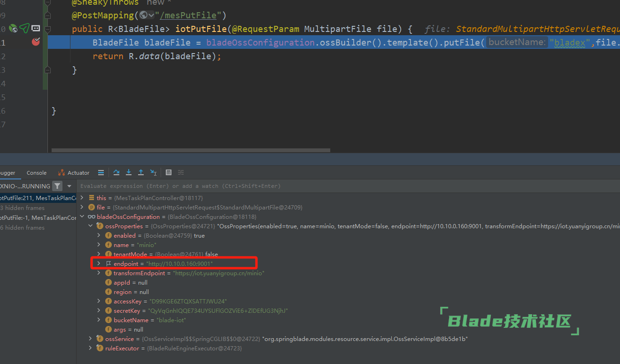Click the Step Out debugger icon

(141, 172)
